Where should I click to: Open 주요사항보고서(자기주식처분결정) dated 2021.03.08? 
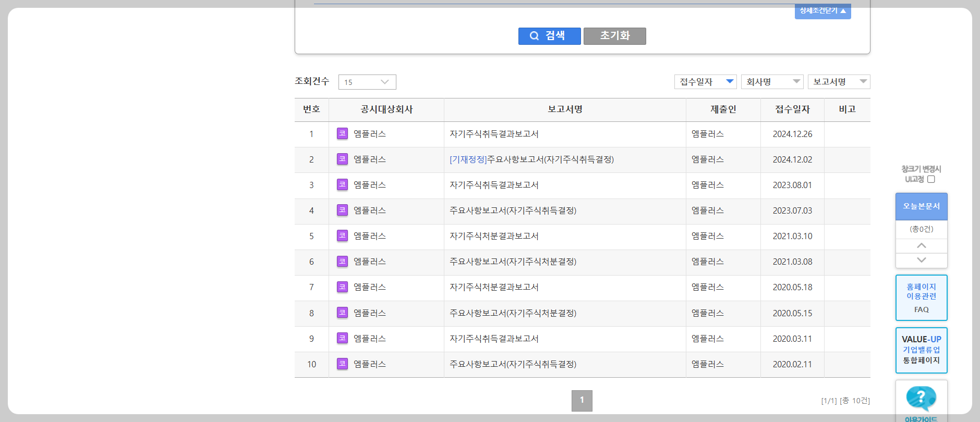(513, 262)
